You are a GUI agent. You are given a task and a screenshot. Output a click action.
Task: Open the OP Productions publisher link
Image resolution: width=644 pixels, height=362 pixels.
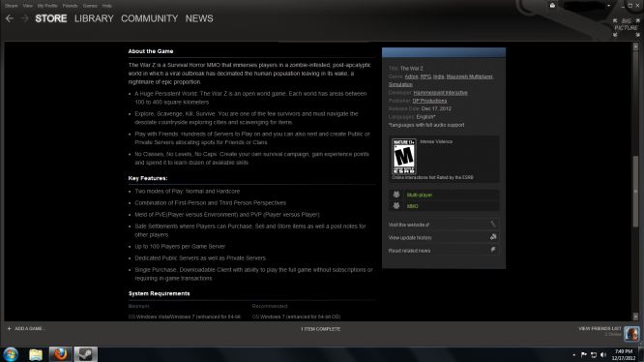429,101
